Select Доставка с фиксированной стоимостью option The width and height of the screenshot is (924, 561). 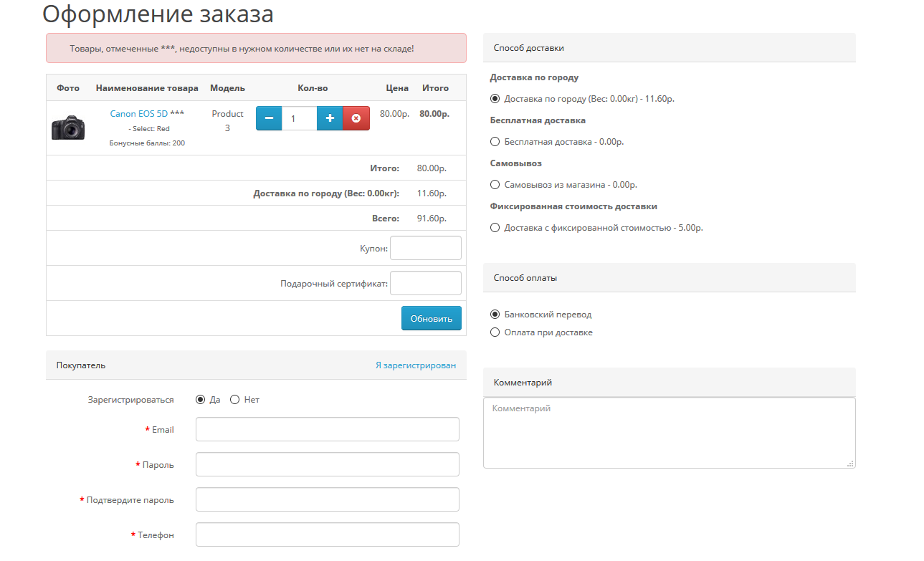495,228
